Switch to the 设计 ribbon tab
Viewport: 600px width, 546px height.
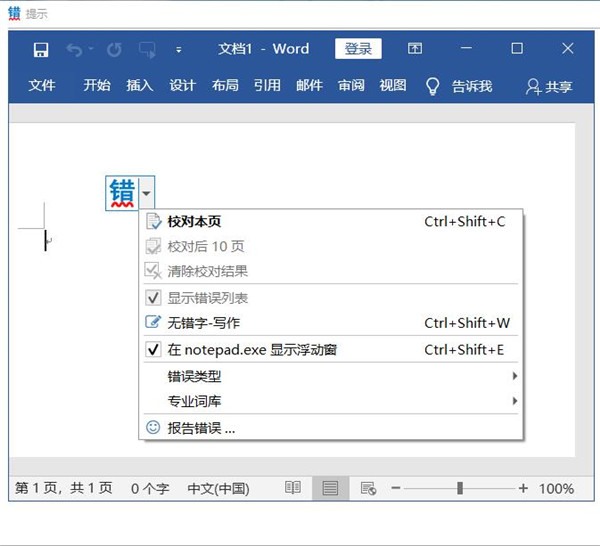point(183,85)
